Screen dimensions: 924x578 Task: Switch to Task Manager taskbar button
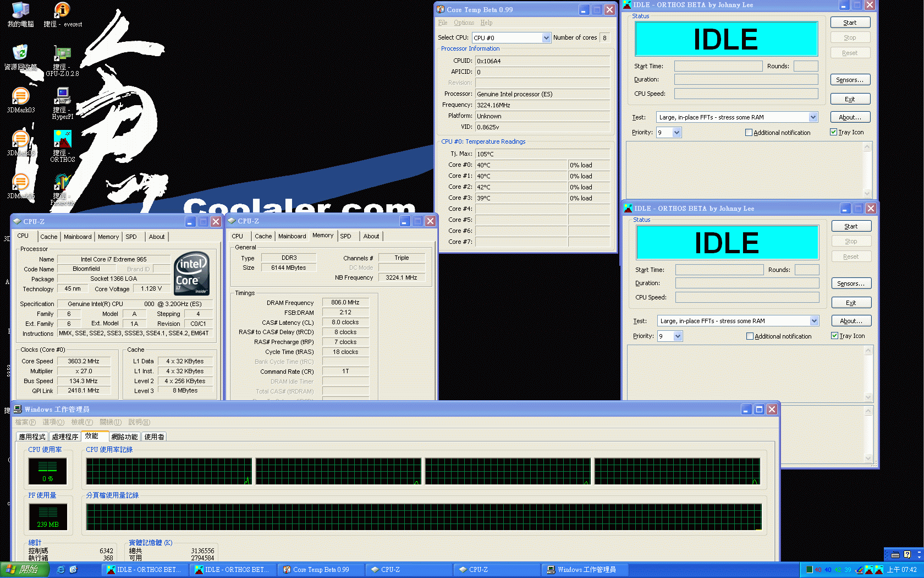click(x=586, y=570)
